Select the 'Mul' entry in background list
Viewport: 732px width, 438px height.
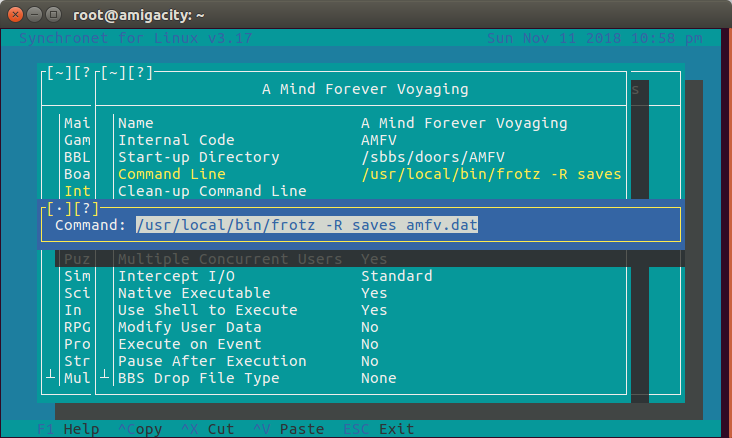tap(77, 378)
